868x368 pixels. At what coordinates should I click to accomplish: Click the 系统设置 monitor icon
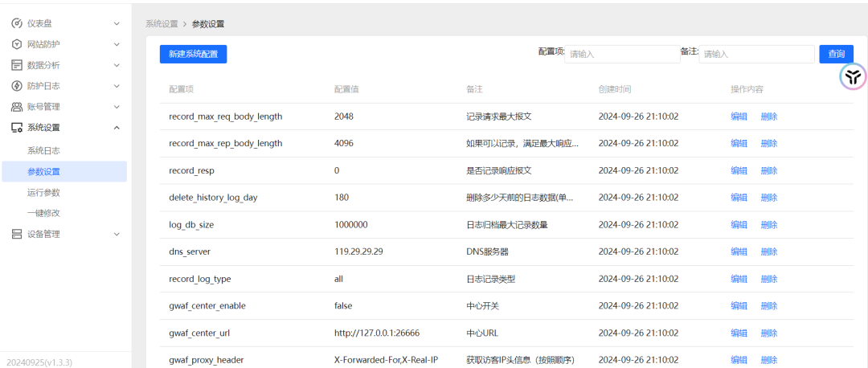(16, 128)
